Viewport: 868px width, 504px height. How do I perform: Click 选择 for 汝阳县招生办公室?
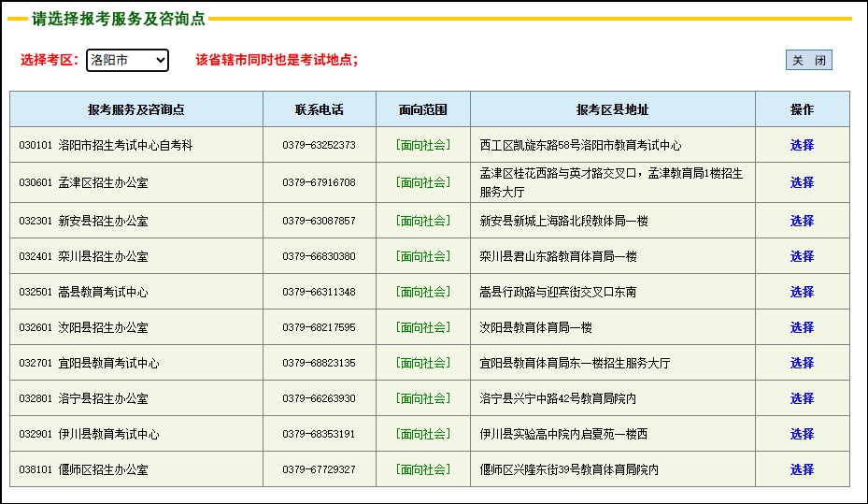802,327
